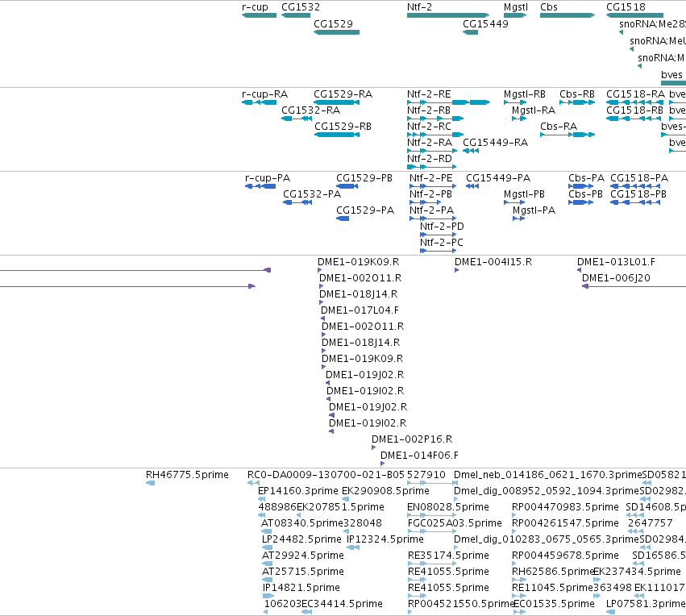Open the Mgstl gene label
Image resolution: width=686 pixels, height=616 pixels.
click(x=516, y=7)
